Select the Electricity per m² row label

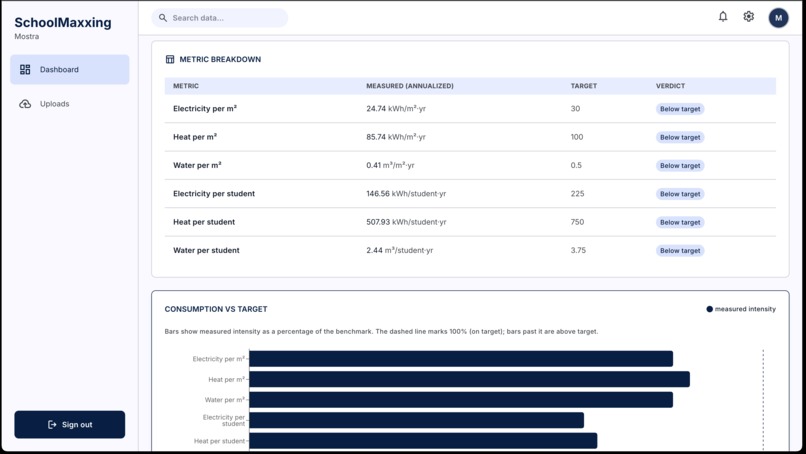[x=205, y=108]
